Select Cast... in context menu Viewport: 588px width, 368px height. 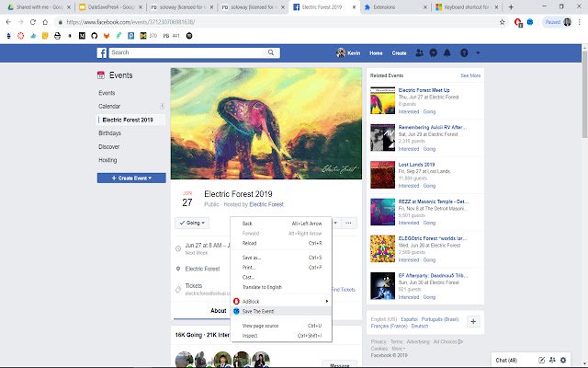pyautogui.click(x=281, y=277)
